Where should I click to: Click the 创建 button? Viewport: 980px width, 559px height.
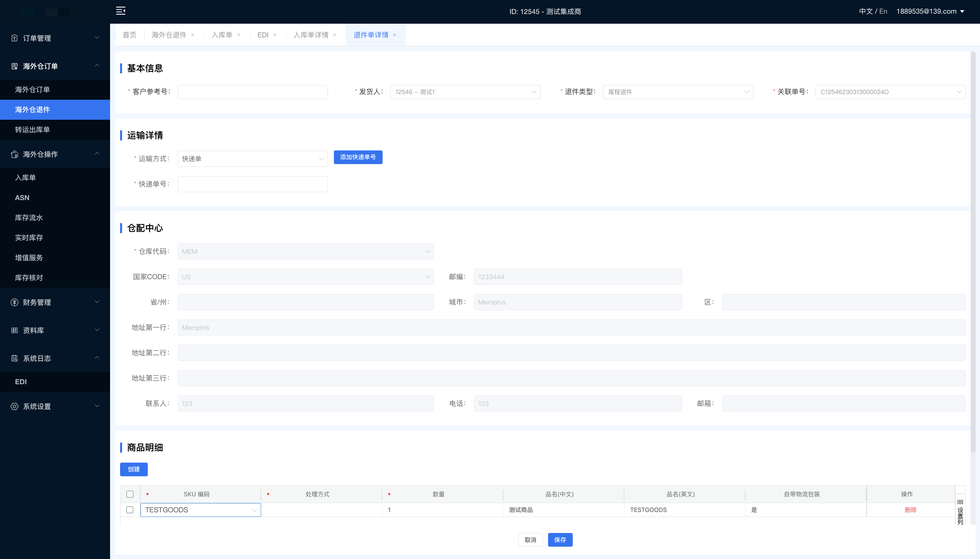(134, 469)
